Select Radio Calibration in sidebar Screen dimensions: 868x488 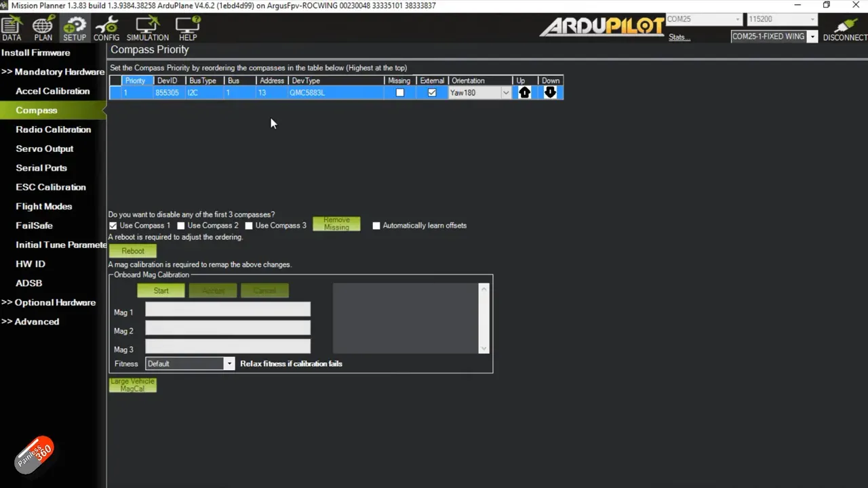click(53, 129)
